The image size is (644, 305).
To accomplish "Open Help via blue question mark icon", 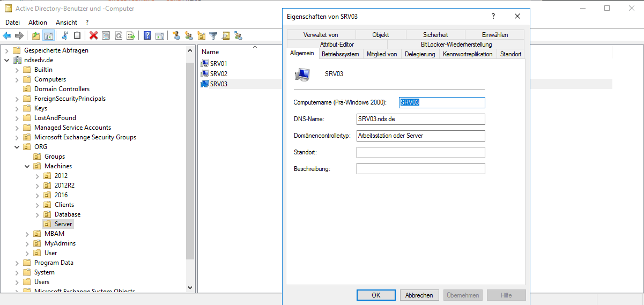I will [147, 36].
